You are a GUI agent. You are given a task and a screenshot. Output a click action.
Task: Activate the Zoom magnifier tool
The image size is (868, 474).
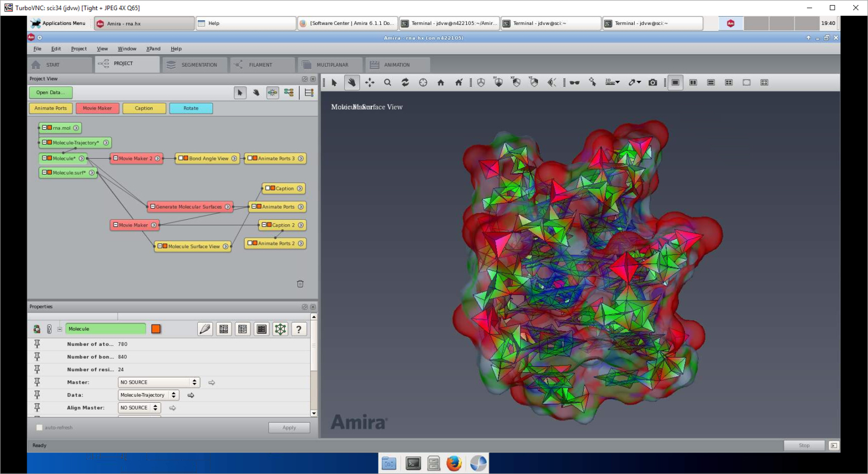387,82
